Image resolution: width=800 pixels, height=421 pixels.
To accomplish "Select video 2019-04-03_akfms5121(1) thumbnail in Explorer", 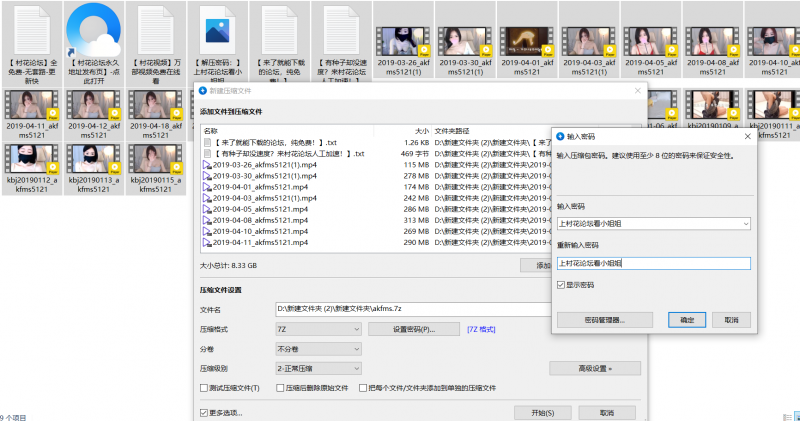I will (589, 42).
